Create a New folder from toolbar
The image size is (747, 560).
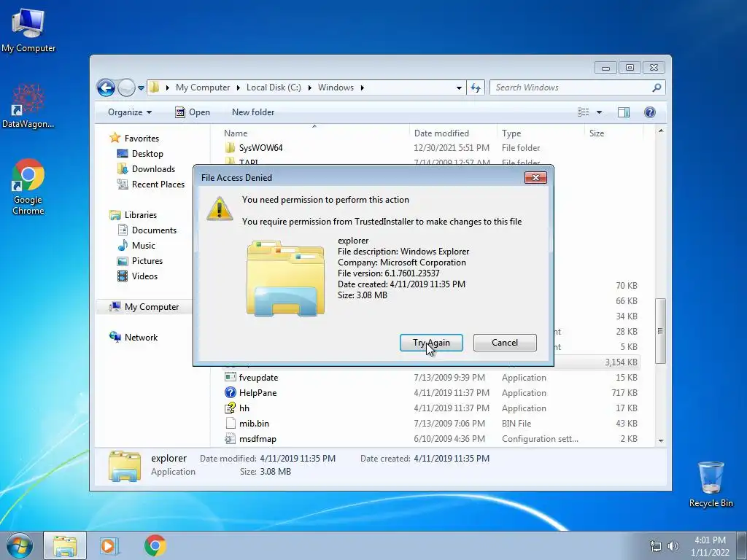[x=253, y=112]
